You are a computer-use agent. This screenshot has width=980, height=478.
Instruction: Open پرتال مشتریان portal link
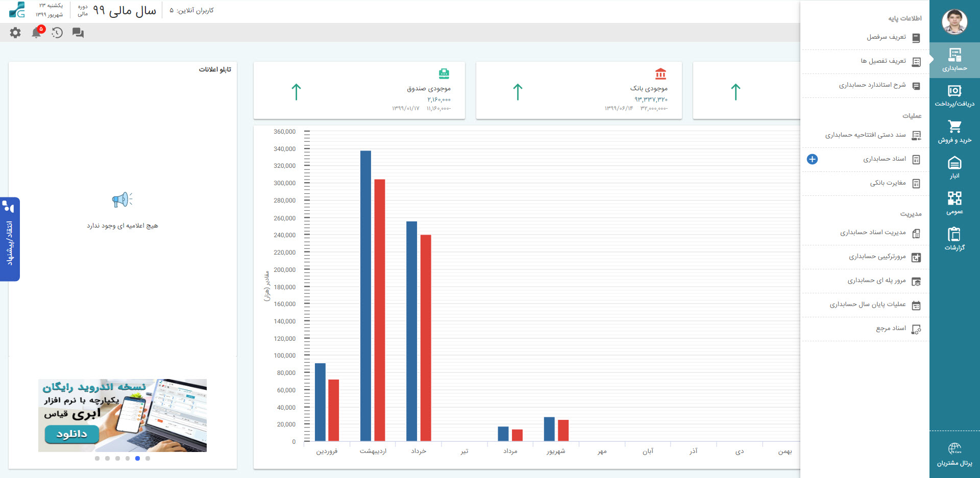(x=954, y=455)
